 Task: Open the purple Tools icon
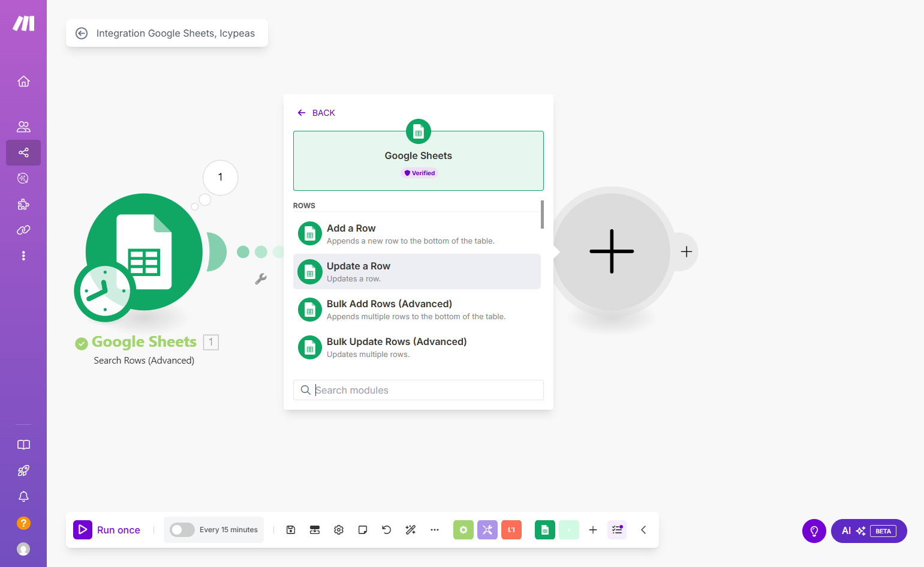pyautogui.click(x=487, y=530)
